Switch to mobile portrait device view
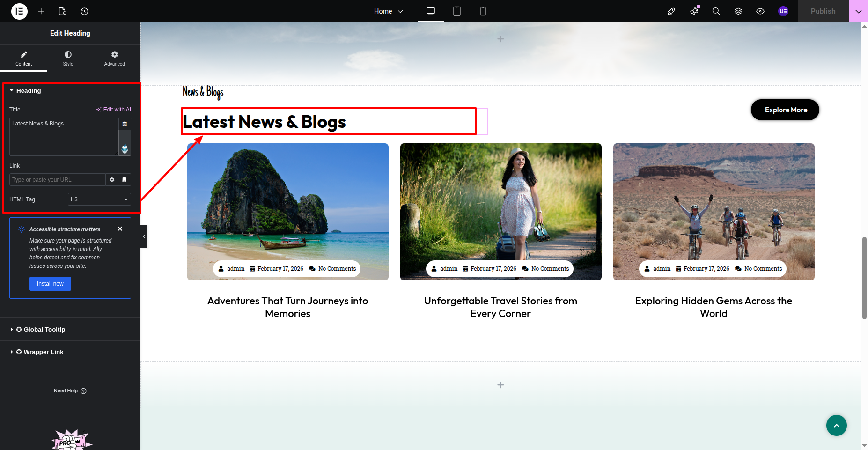The width and height of the screenshot is (868, 450). [x=483, y=11]
